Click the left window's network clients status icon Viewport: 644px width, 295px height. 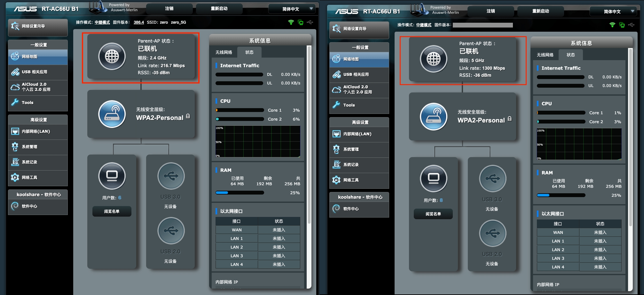click(301, 22)
